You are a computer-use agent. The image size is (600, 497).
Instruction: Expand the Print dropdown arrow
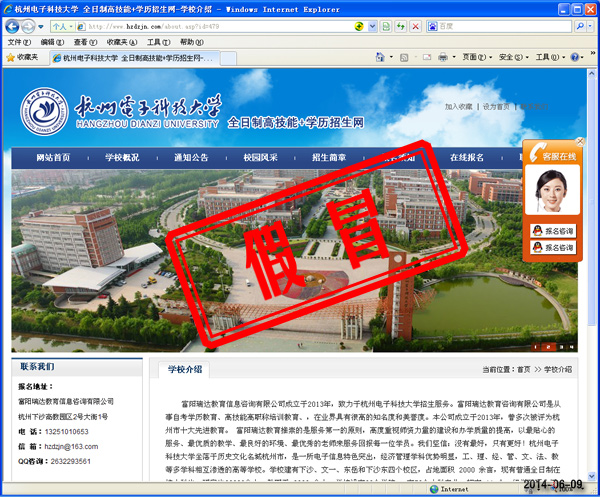[454, 57]
